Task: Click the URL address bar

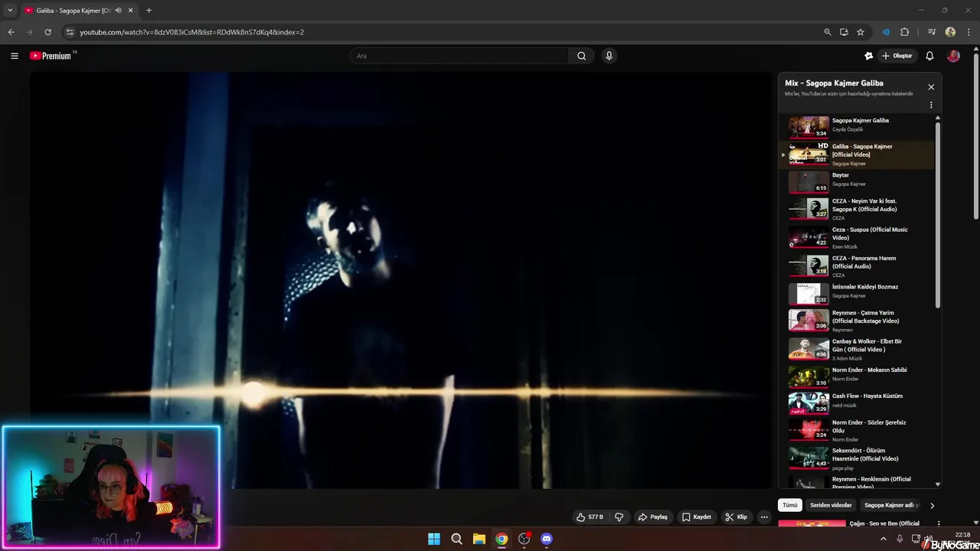Action: pos(440,32)
